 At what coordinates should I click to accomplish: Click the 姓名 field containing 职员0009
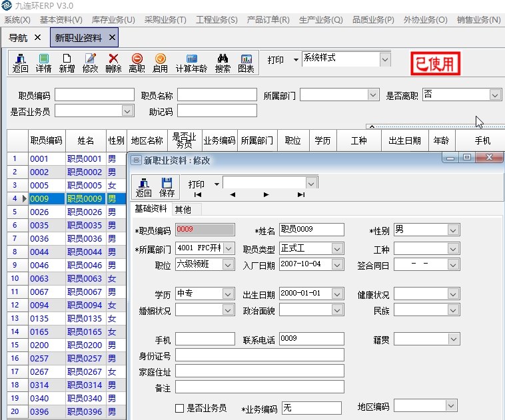point(311,230)
